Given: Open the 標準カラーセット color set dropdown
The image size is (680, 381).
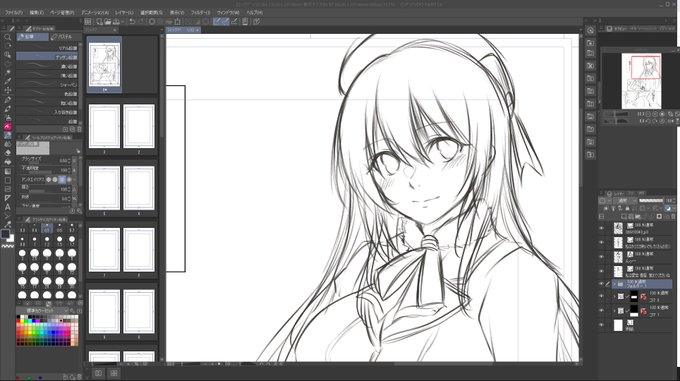Looking at the screenshot, I should point(43,310).
